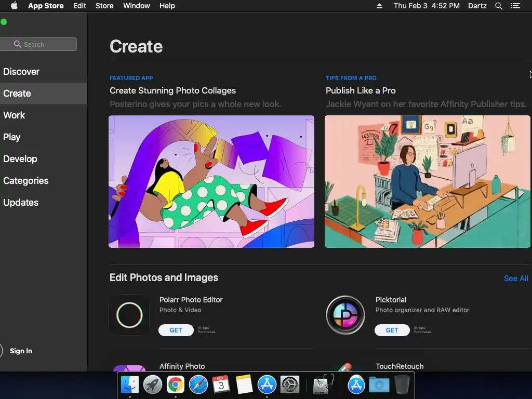This screenshot has height=399, width=532.
Task: Open the Trash in the Dock
Action: click(x=402, y=385)
